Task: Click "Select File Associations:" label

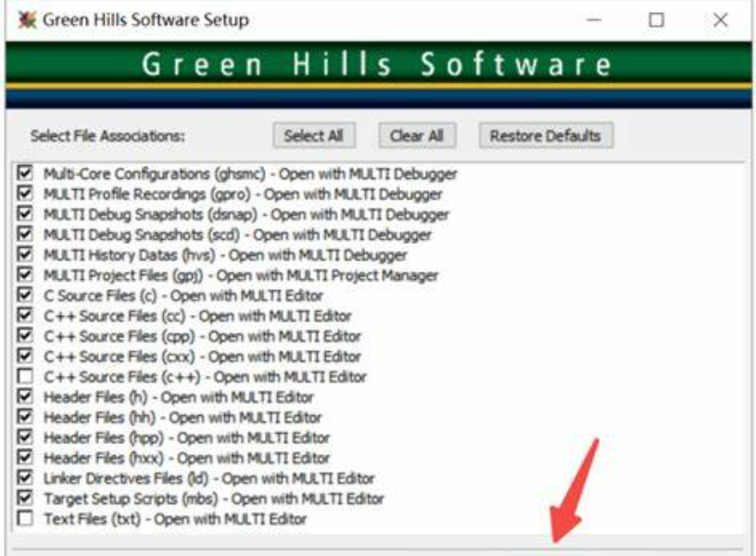Action: coord(107,136)
